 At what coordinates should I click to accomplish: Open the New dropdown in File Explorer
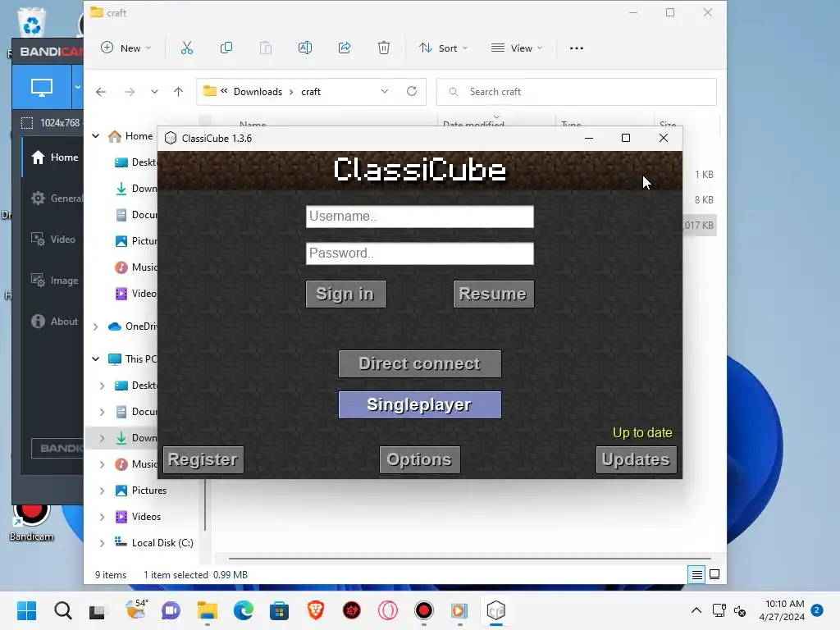(126, 48)
